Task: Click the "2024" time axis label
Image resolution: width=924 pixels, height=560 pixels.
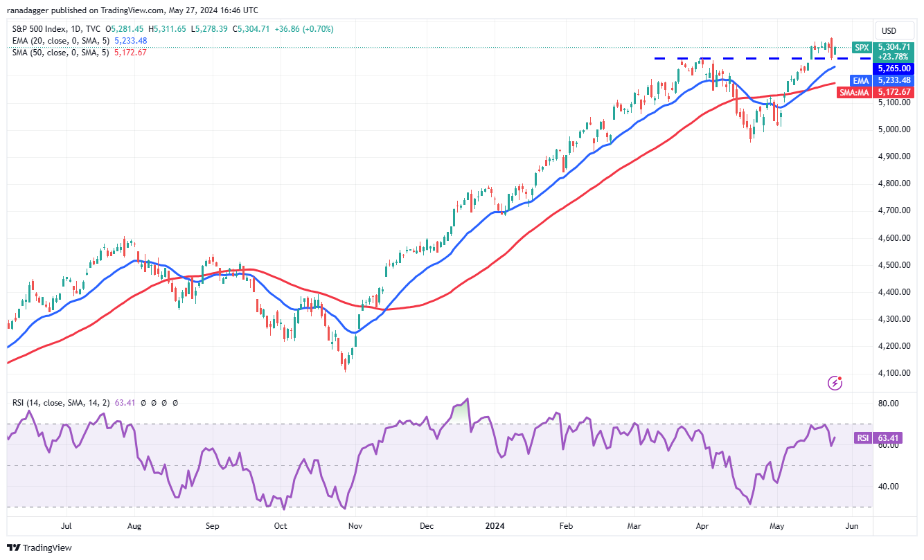Action: pos(495,526)
